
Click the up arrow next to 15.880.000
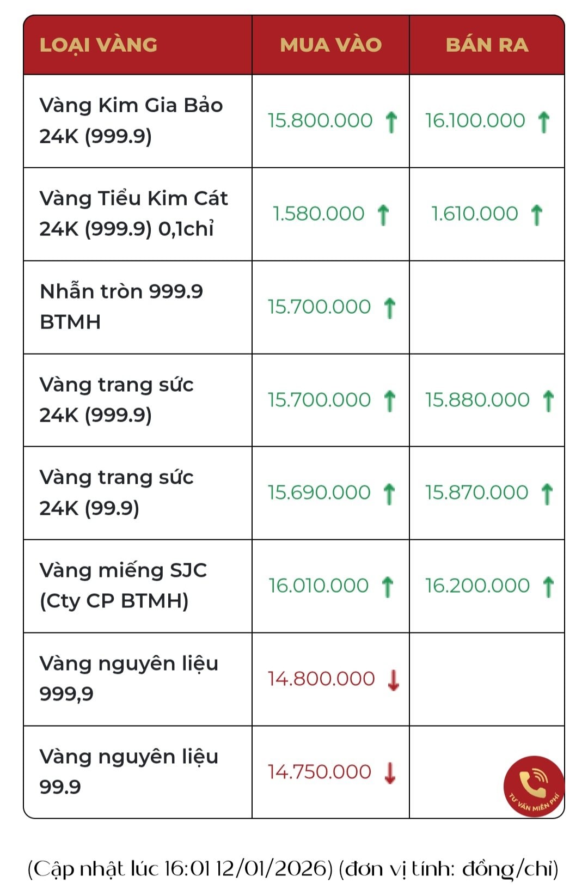[x=548, y=401]
